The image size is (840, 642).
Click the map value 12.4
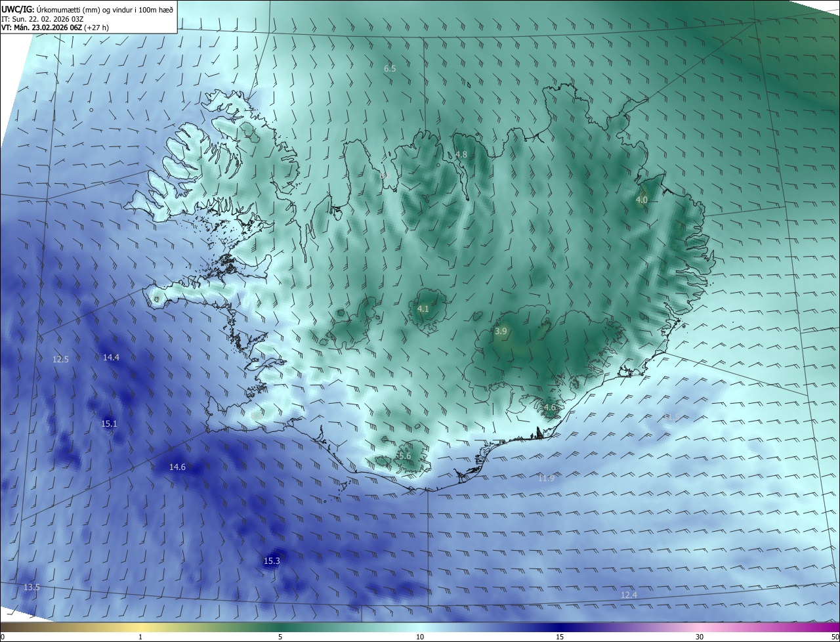pyautogui.click(x=629, y=595)
